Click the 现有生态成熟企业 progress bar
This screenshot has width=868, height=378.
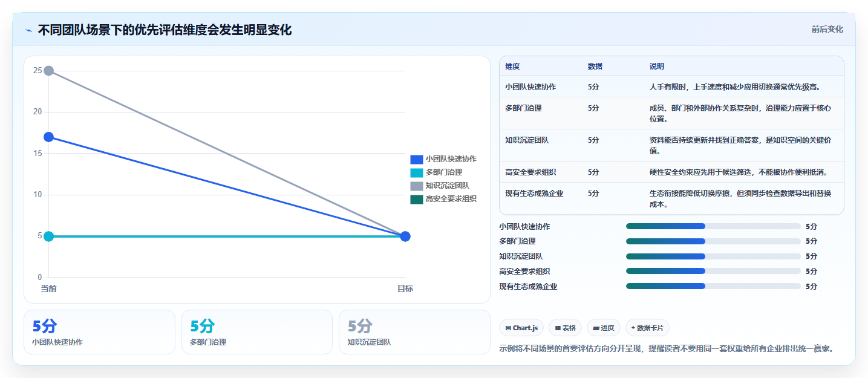(x=713, y=286)
